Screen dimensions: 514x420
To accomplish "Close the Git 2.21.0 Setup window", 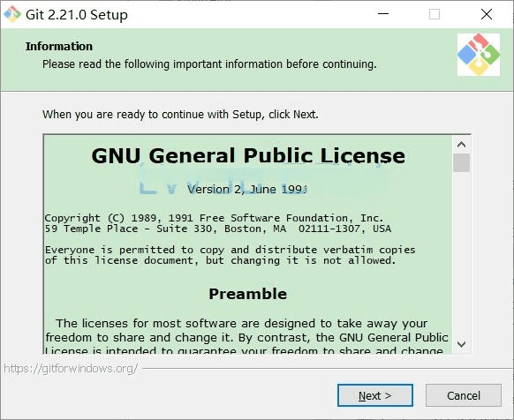I will pyautogui.click(x=486, y=14).
